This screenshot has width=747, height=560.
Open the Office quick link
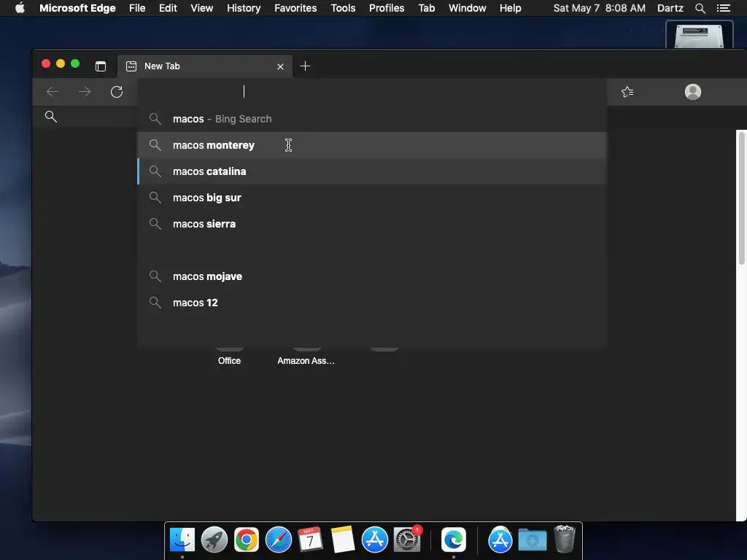pyautogui.click(x=229, y=360)
